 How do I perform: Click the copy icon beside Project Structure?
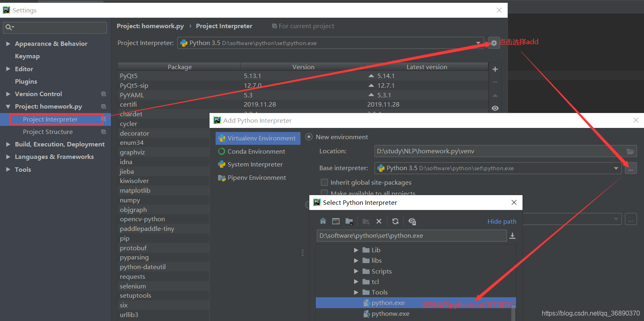(103, 132)
